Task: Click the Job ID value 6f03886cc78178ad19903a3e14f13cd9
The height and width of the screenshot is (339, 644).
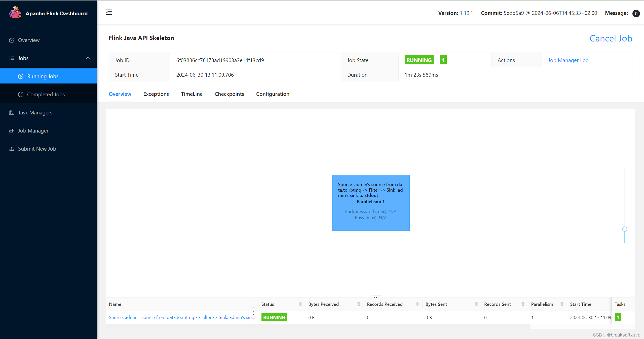Action: [220, 60]
